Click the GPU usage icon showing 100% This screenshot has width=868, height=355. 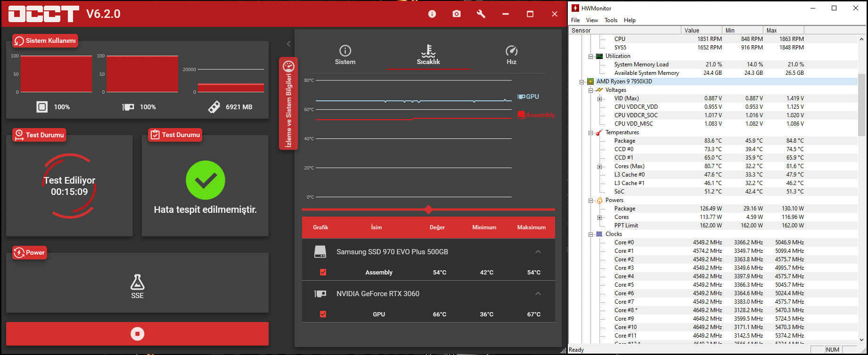(128, 107)
